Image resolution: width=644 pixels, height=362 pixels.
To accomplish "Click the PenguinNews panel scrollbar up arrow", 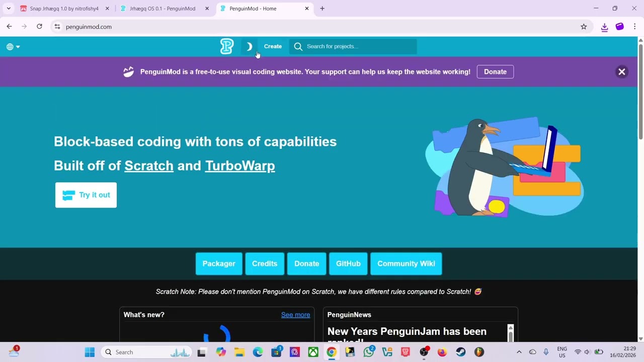I will coord(510,328).
